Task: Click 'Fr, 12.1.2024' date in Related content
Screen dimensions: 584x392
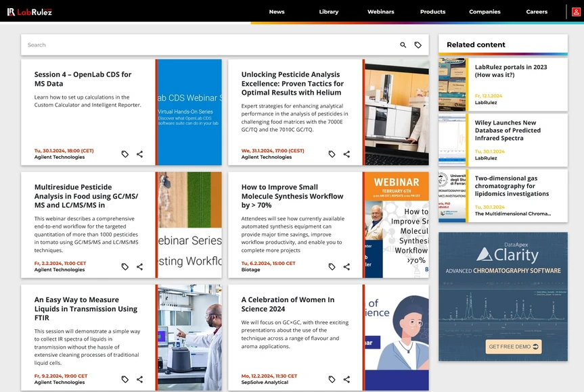Action: tap(489, 96)
